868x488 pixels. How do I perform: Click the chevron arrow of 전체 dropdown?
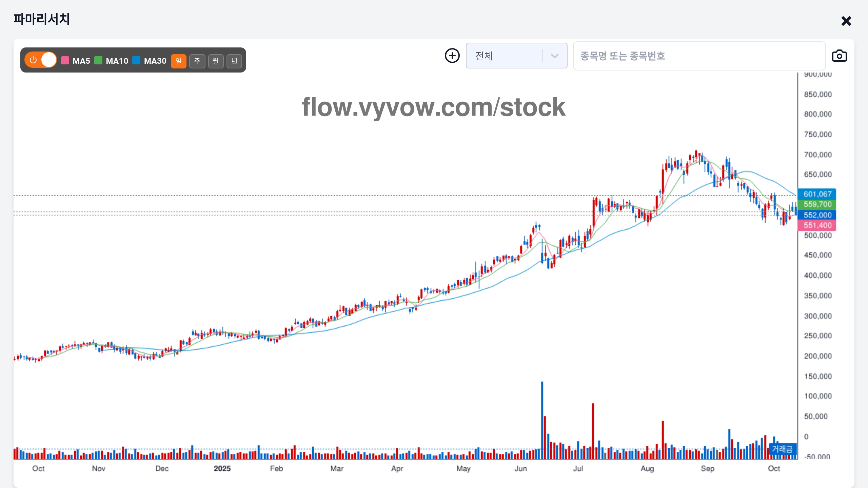(x=554, y=56)
